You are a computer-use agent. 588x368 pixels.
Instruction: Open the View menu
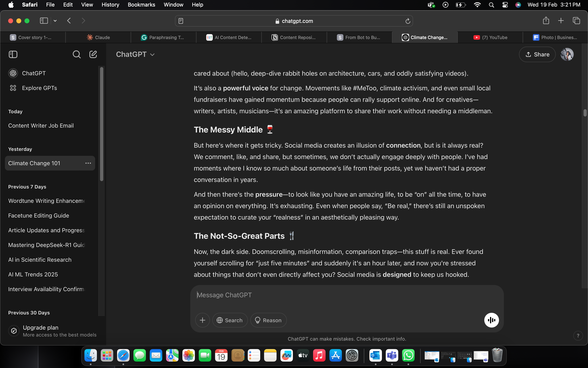point(87,5)
